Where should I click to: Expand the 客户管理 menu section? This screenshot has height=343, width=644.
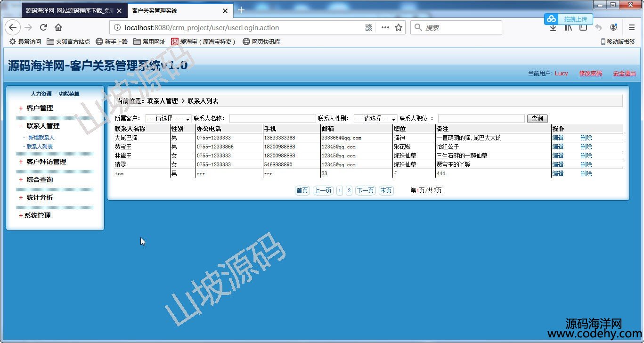40,108
